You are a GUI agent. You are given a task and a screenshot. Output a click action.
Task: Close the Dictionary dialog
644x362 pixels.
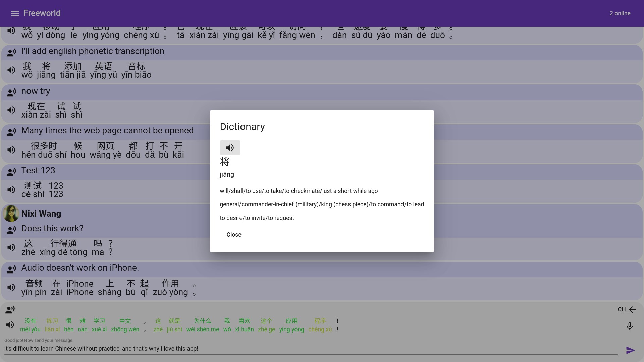(x=234, y=235)
